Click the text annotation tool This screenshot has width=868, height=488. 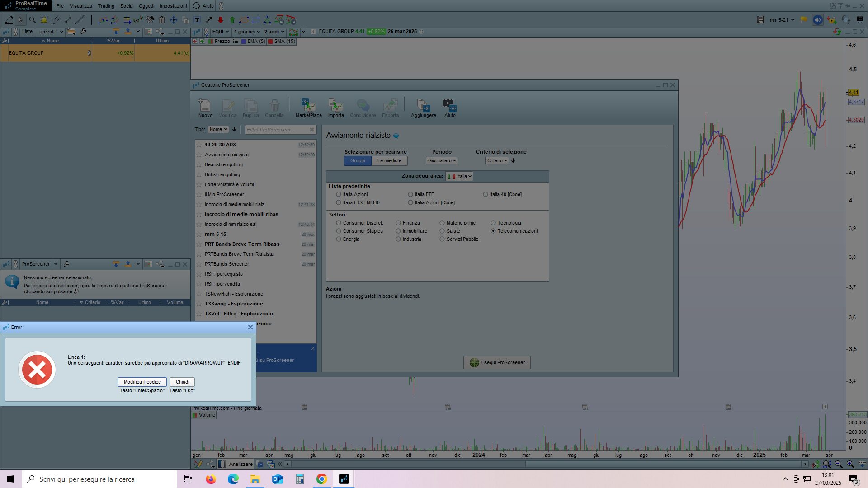(x=197, y=20)
